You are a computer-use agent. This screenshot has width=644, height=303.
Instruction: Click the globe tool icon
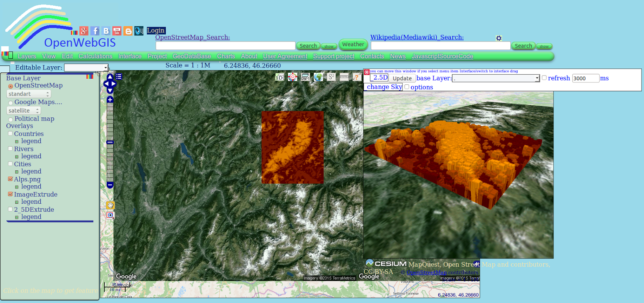[318, 77]
